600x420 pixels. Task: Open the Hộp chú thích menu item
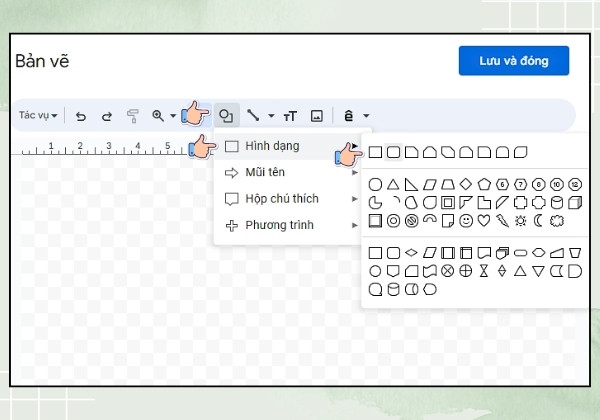287,199
